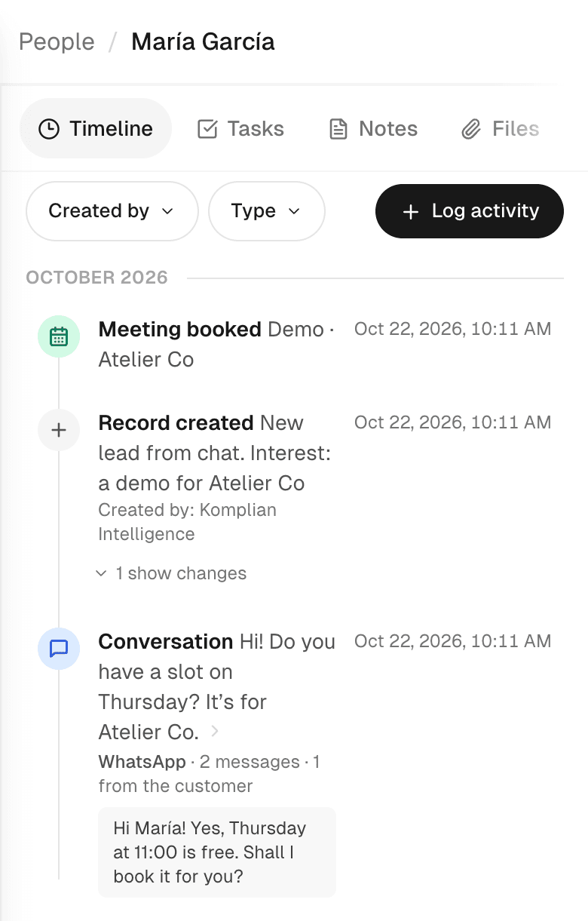This screenshot has height=921, width=588.
Task: Open the Files tab
Action: click(x=501, y=129)
